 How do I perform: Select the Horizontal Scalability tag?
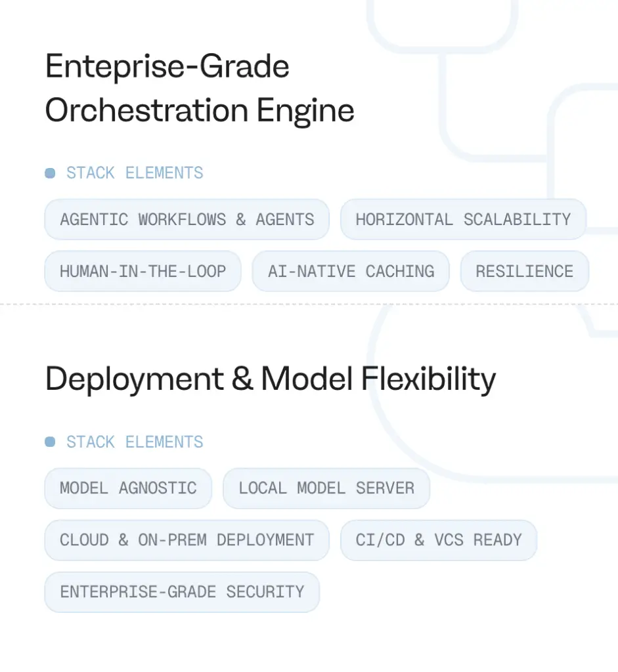click(x=463, y=219)
